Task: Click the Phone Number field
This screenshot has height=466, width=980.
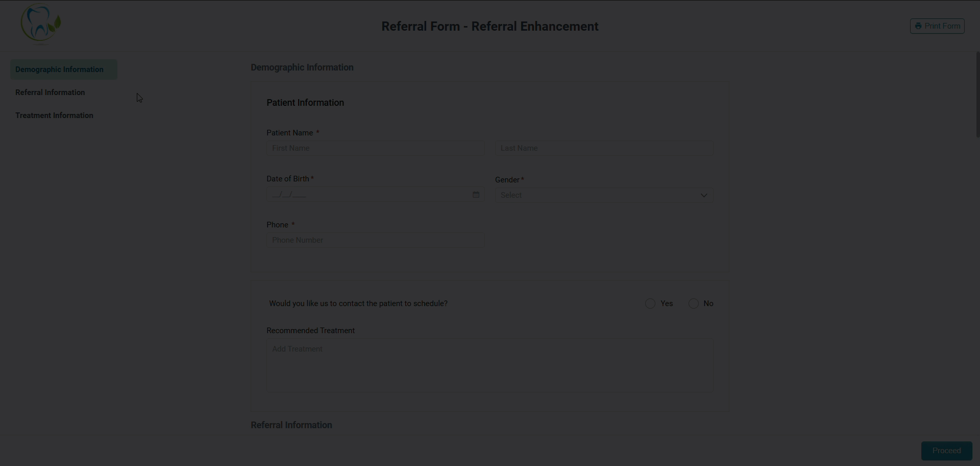Action: (x=375, y=240)
